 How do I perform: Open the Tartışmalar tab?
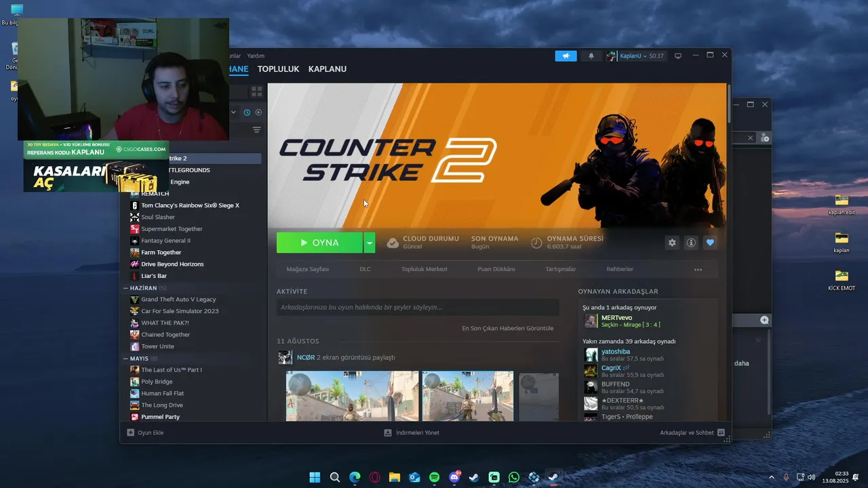(561, 269)
